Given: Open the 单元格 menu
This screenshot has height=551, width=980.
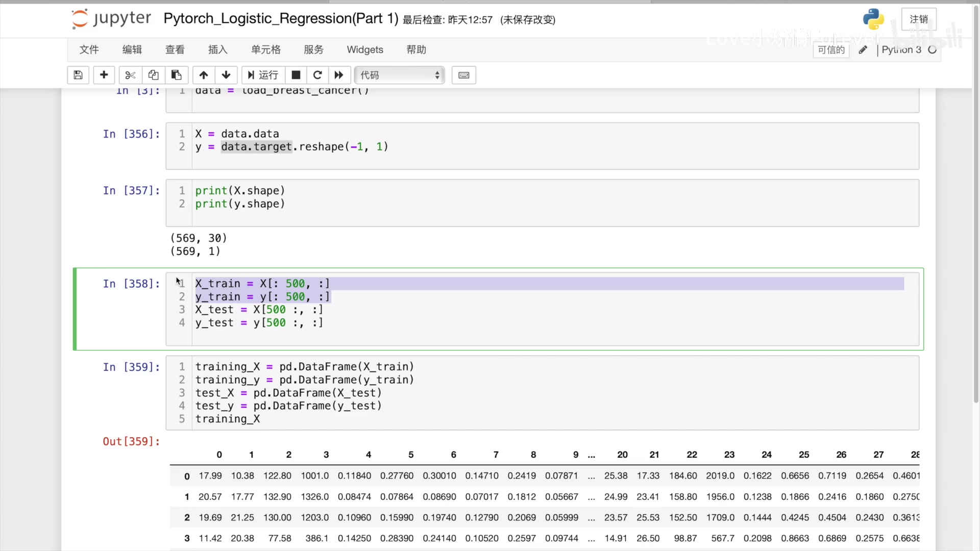Looking at the screenshot, I should click(x=266, y=49).
